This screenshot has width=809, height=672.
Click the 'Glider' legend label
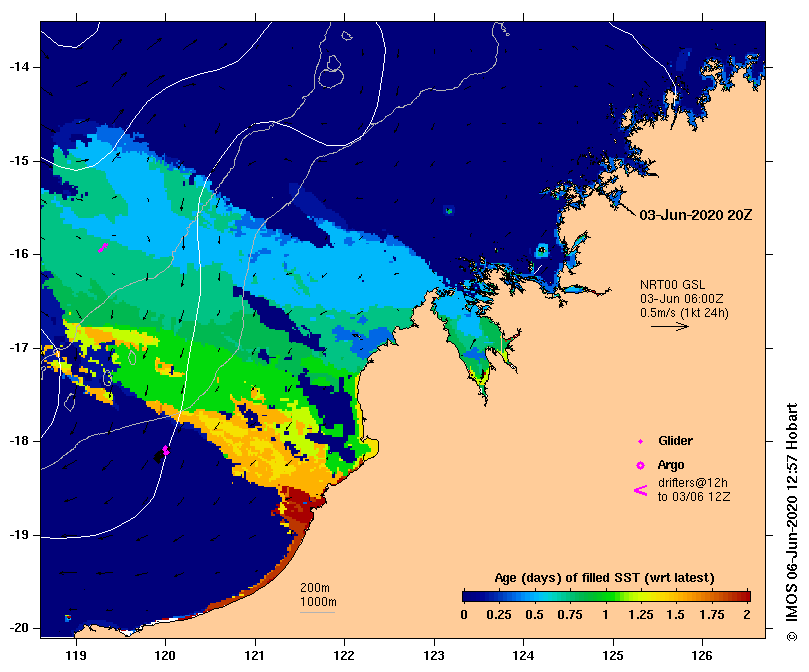click(675, 441)
